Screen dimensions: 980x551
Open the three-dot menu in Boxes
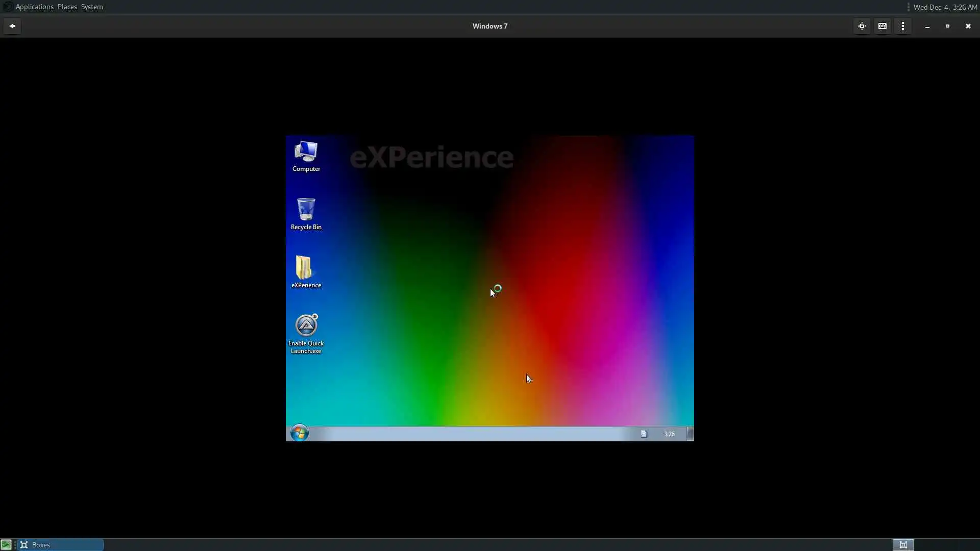click(x=903, y=26)
